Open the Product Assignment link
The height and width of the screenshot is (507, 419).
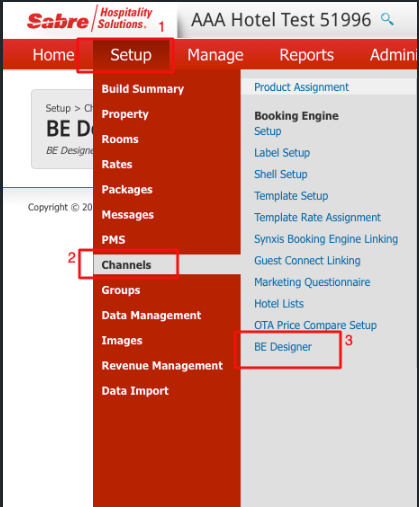[x=301, y=87]
